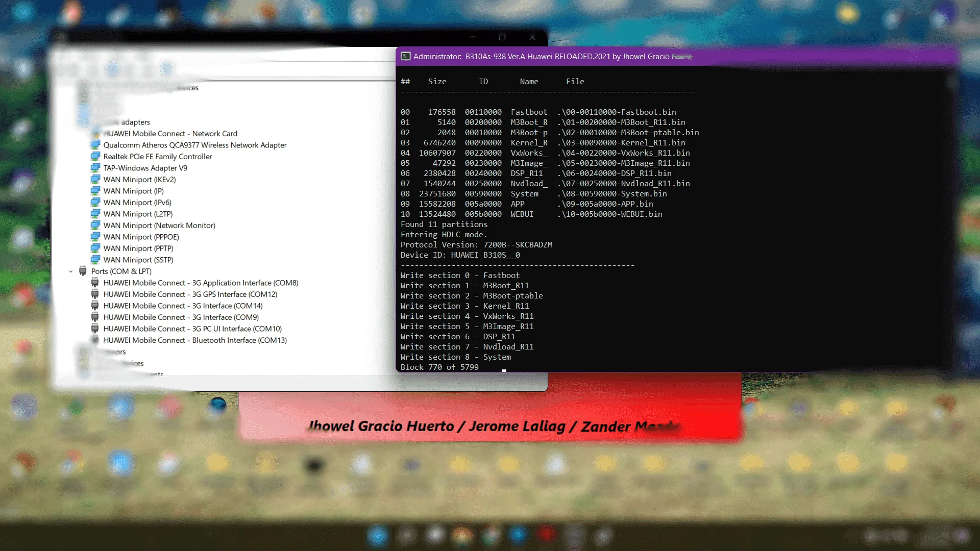
Task: Click the WAN Miniport (IPv6) network icon
Action: coord(95,203)
